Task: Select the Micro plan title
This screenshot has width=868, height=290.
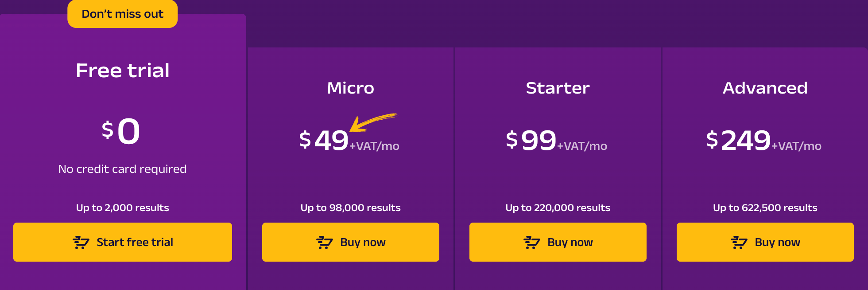Action: click(351, 88)
